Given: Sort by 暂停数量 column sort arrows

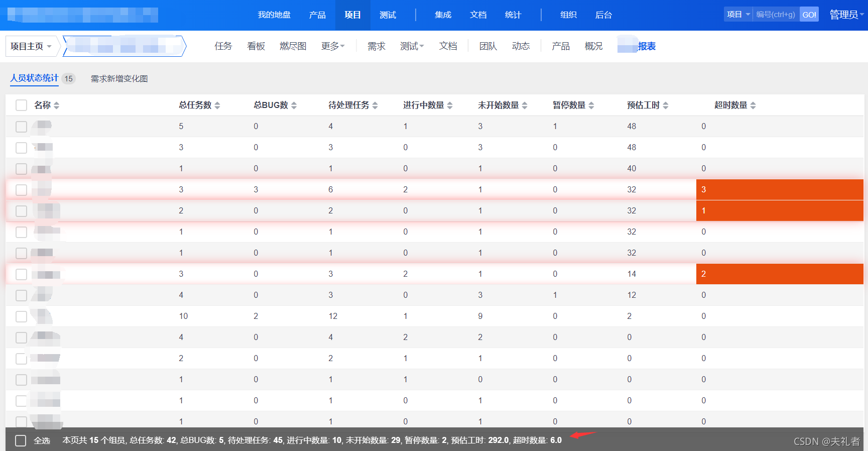Looking at the screenshot, I should click(x=591, y=105).
